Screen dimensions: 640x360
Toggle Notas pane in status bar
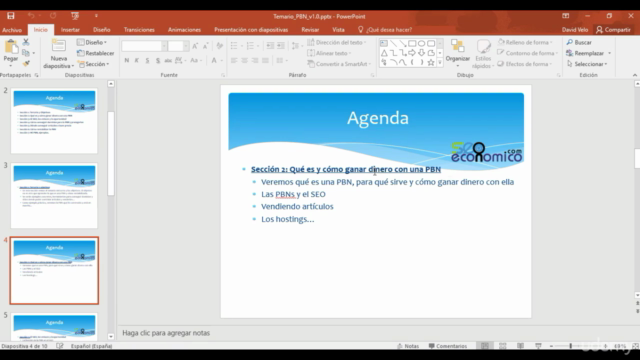point(408,346)
